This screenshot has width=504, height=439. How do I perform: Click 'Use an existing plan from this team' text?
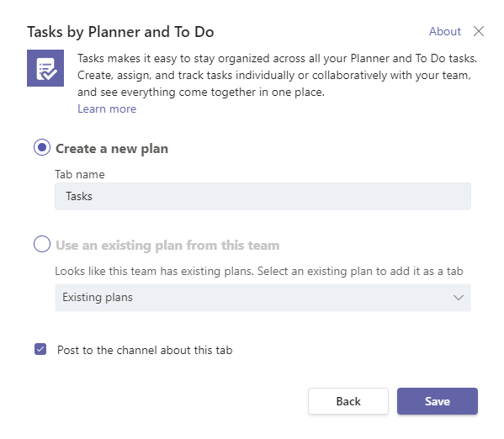pyautogui.click(x=167, y=246)
